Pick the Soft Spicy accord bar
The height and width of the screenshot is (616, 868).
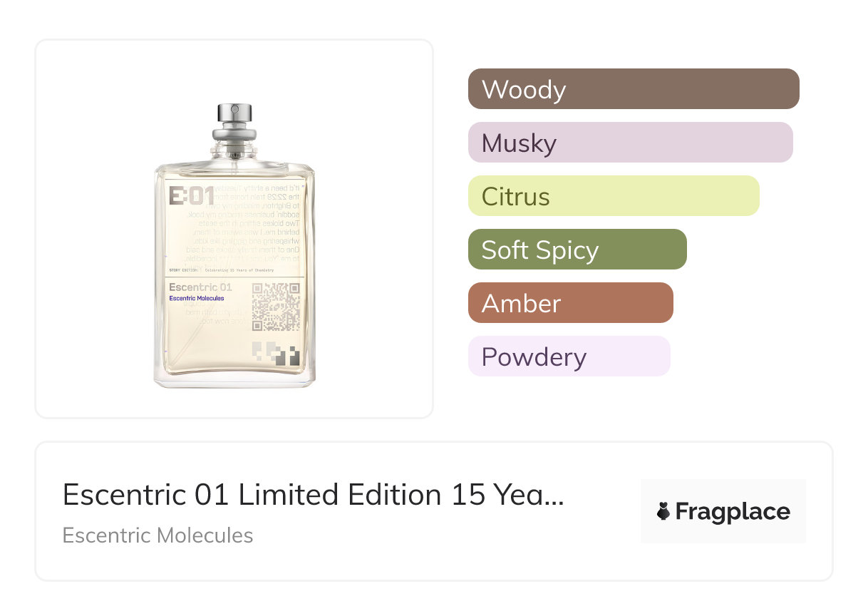pos(577,250)
